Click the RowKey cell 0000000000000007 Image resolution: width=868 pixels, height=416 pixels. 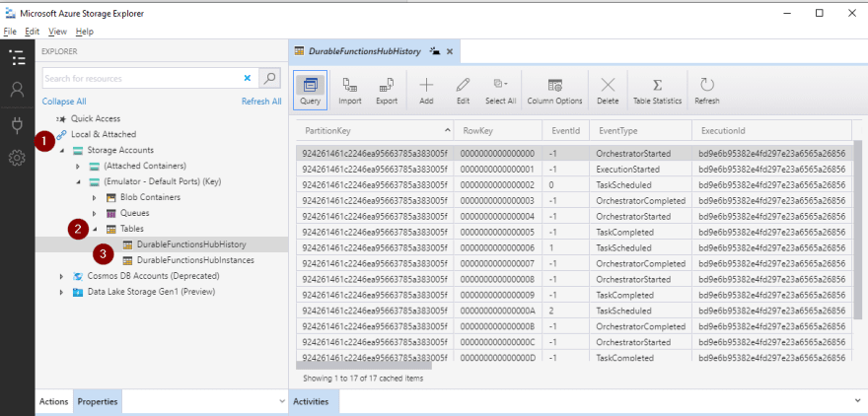coord(497,263)
